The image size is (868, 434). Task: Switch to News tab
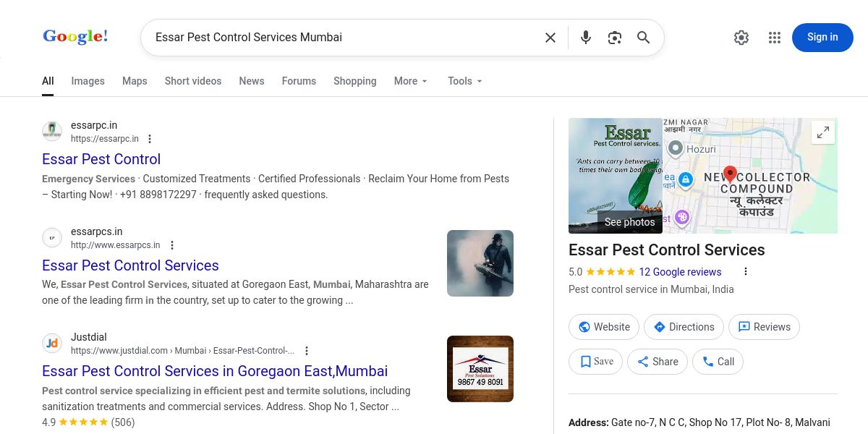pyautogui.click(x=252, y=81)
